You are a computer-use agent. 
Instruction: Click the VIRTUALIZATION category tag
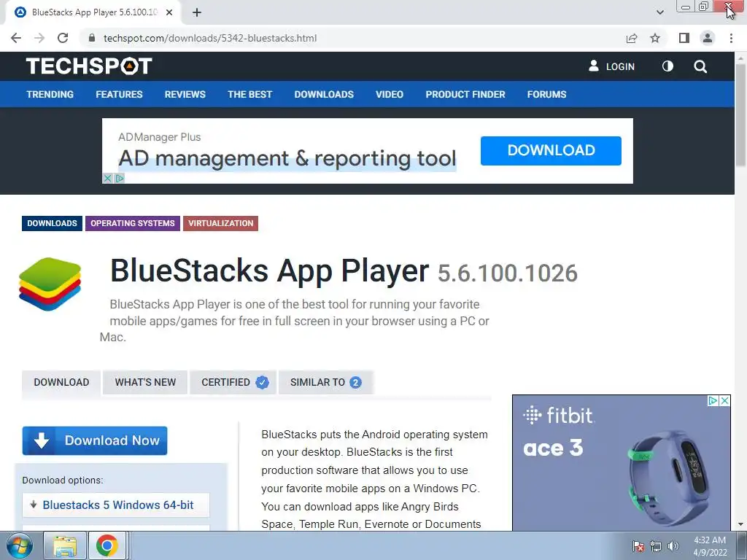coord(220,223)
